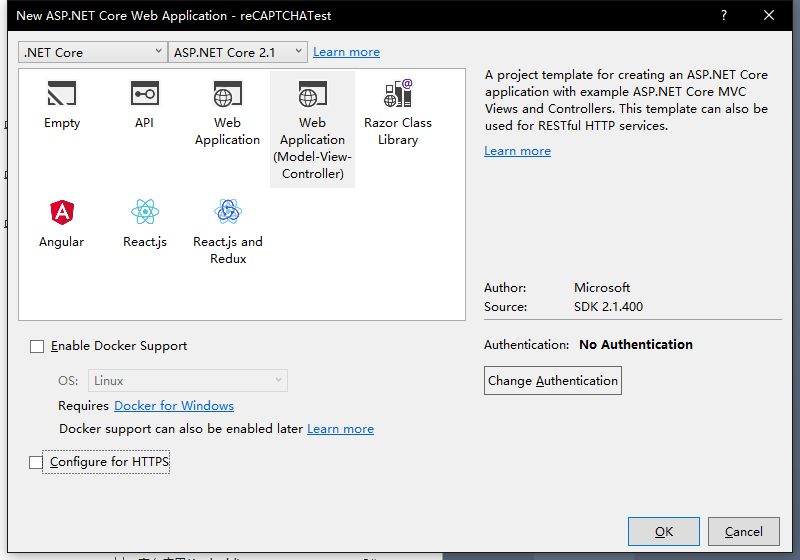Image resolution: width=800 pixels, height=560 pixels.
Task: Click the help question mark button
Action: tap(723, 15)
